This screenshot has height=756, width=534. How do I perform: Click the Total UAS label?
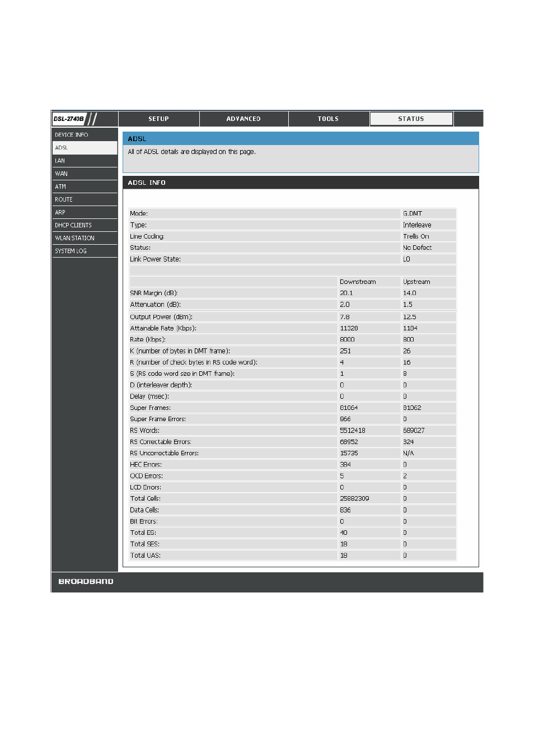[145, 556]
